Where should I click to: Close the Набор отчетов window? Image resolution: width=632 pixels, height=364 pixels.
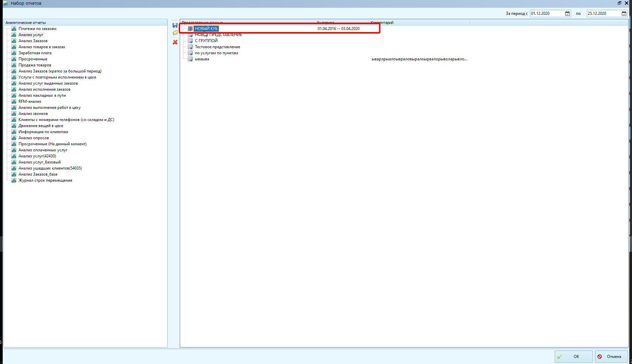[x=627, y=3]
